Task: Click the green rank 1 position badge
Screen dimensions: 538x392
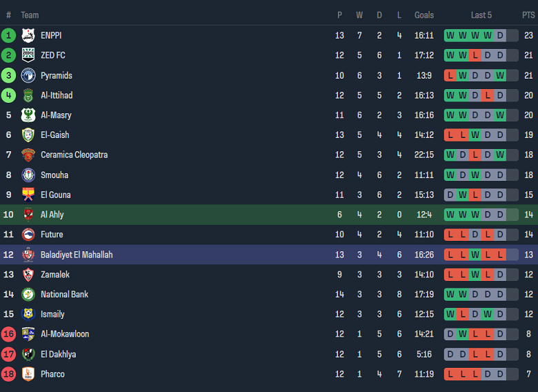Action: pos(8,35)
